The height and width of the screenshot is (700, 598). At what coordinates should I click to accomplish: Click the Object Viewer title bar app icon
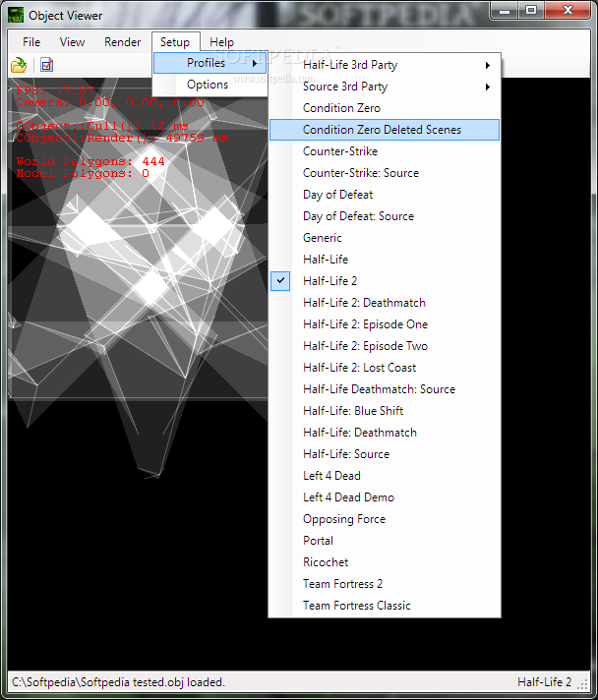[16, 15]
